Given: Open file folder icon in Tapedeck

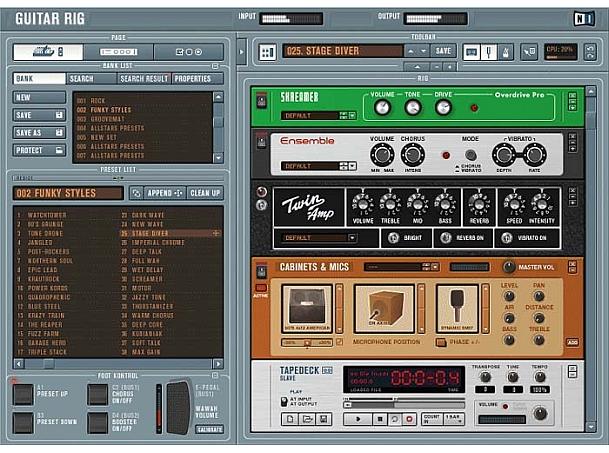Looking at the screenshot, I should point(307,419).
